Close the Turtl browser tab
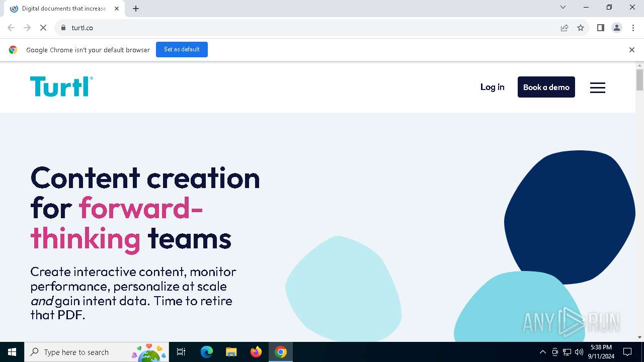 [117, 9]
